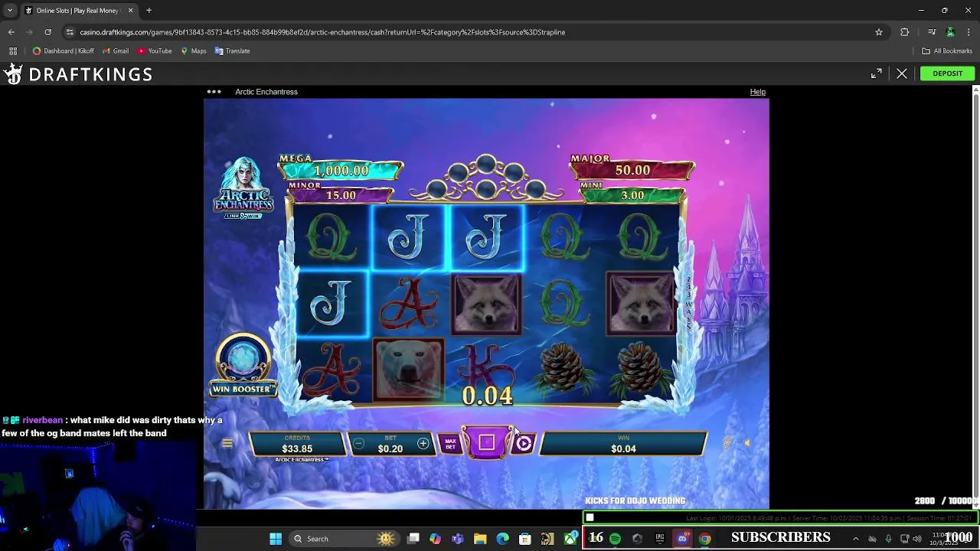Reload the casino page
The width and height of the screenshot is (980, 551).
[x=47, y=32]
